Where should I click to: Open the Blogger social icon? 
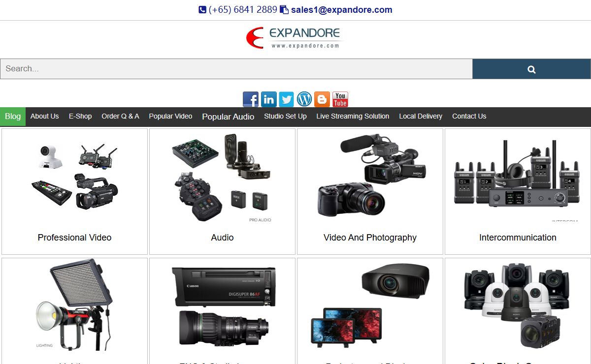click(x=322, y=99)
